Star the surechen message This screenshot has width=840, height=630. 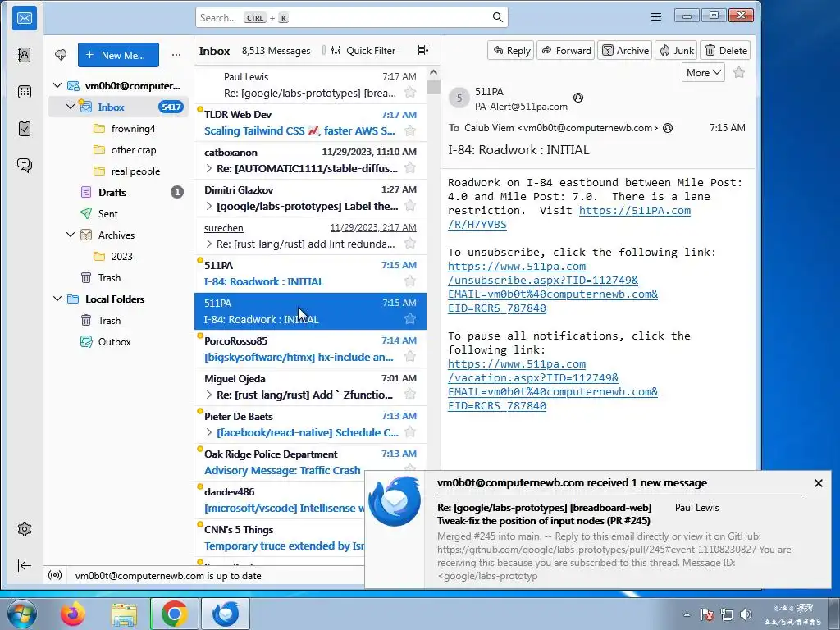410,243
